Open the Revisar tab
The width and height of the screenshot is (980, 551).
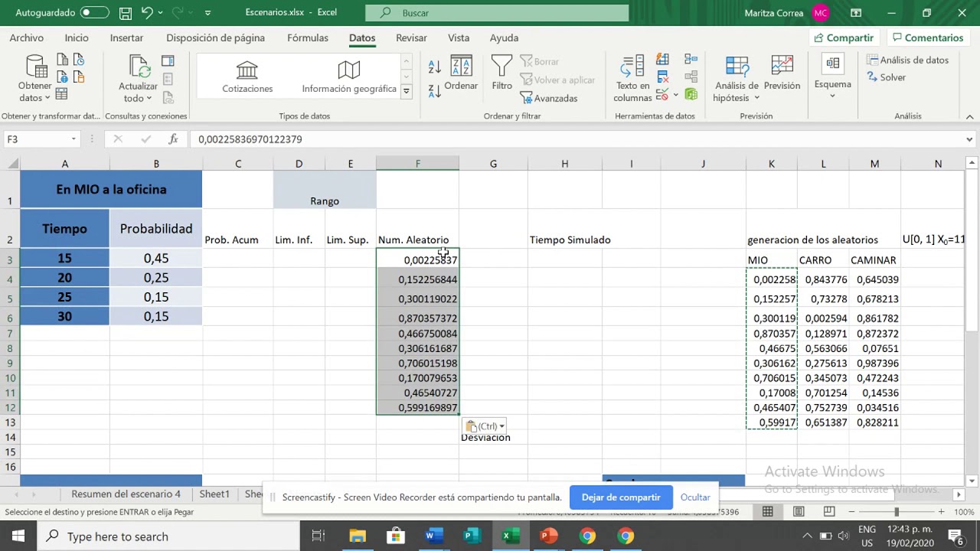coord(411,37)
